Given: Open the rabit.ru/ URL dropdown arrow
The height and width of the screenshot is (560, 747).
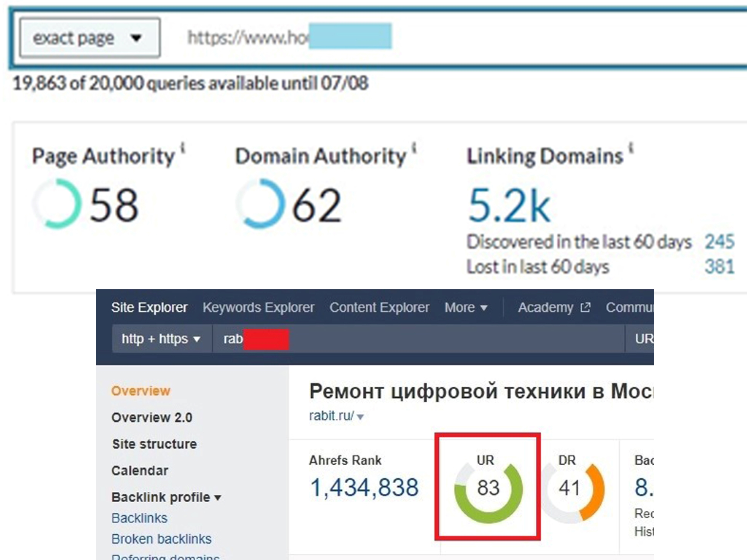Looking at the screenshot, I should (x=360, y=417).
